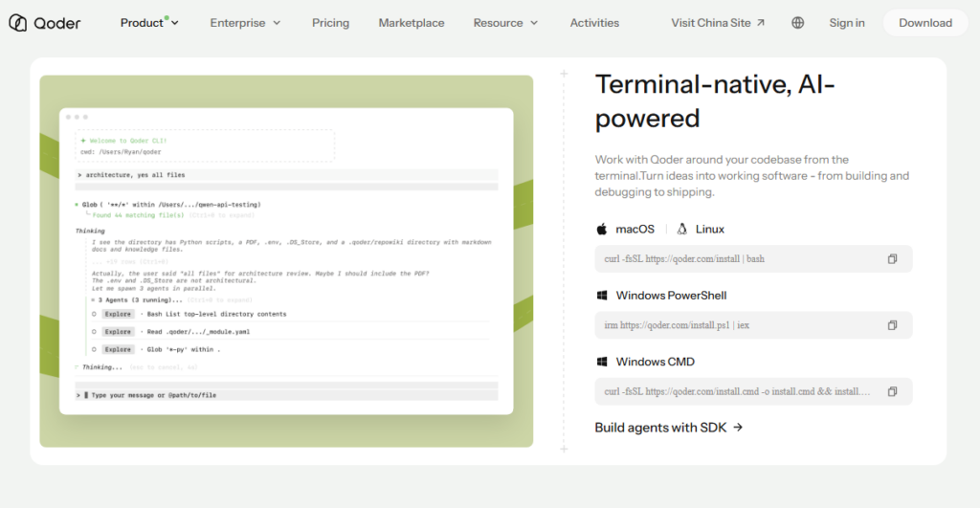Click the Windows PowerShell logo icon
Image resolution: width=980 pixels, height=508 pixels.
[x=602, y=296]
